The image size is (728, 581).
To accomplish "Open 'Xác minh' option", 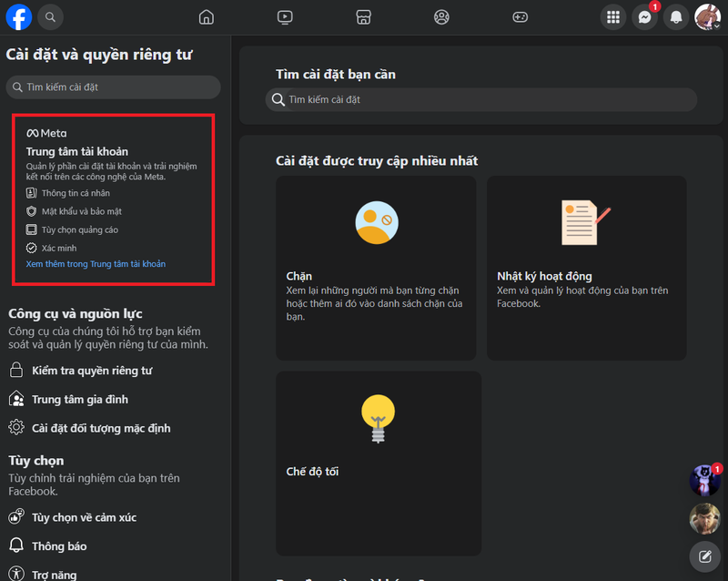I will click(x=59, y=249).
